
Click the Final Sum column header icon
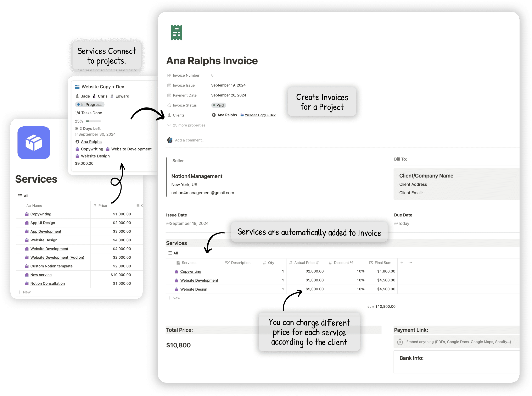(371, 263)
